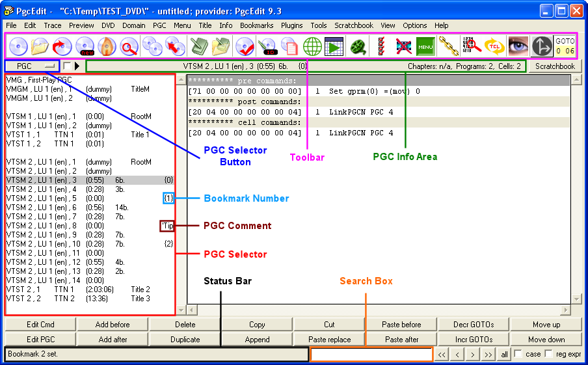Image resolution: width=588 pixels, height=365 pixels.
Task: Open the PGC selector dropdown button
Action: click(33, 66)
